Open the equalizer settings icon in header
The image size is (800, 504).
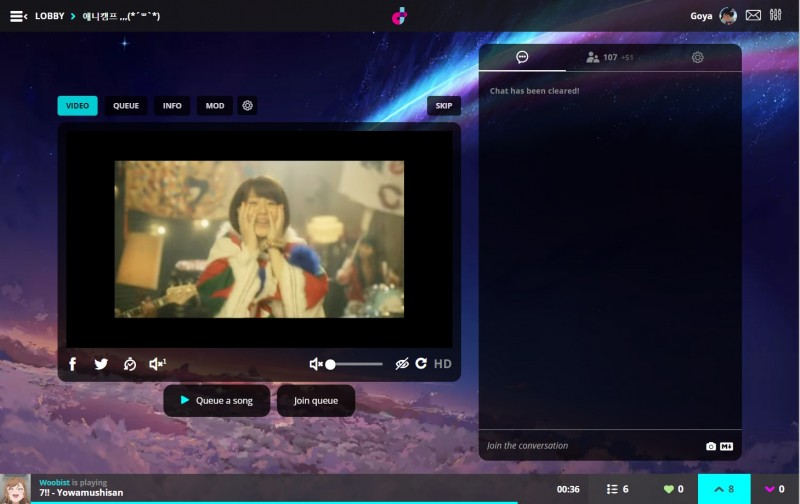(775, 15)
